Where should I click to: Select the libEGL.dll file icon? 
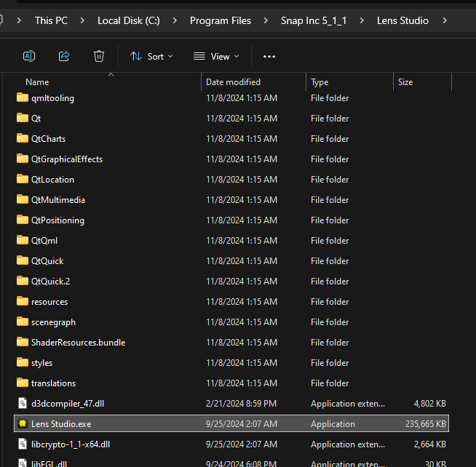[23, 463]
